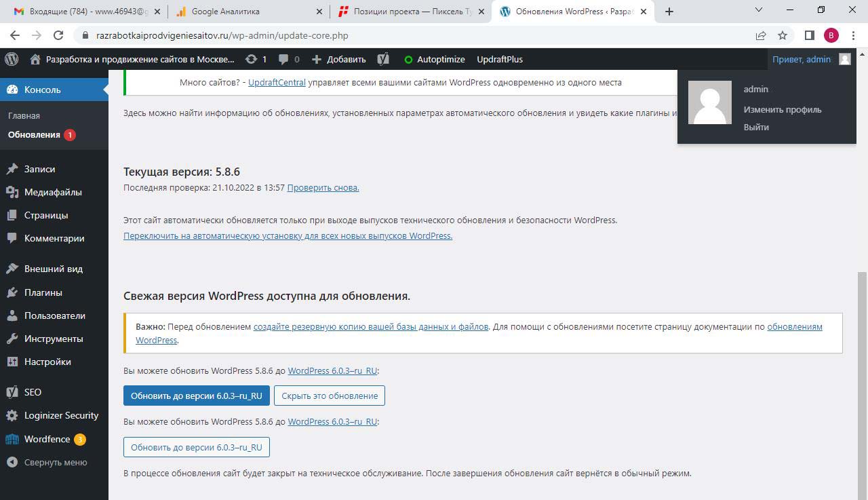The height and width of the screenshot is (500, 868).
Task: Toggle the browser side panel icon
Action: point(809,35)
